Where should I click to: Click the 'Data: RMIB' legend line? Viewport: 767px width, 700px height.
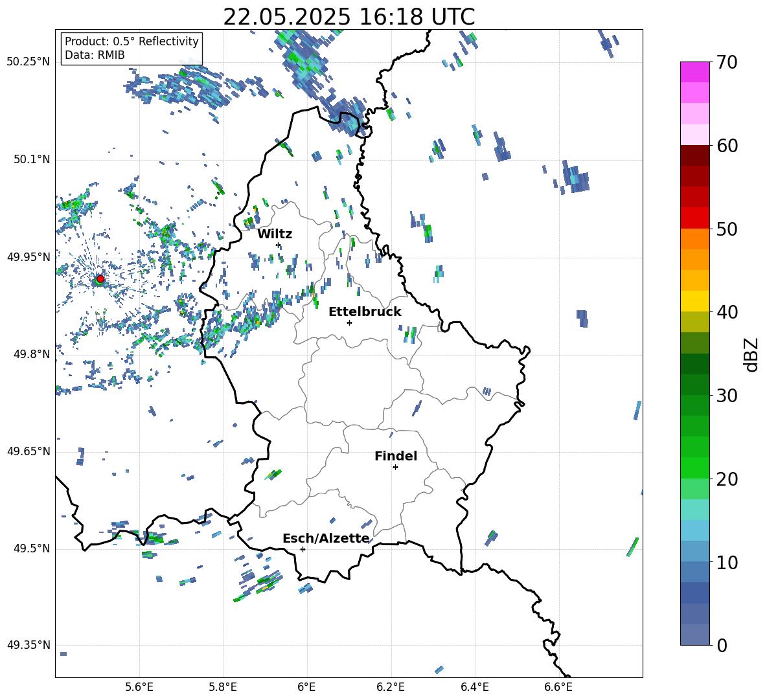95,55
